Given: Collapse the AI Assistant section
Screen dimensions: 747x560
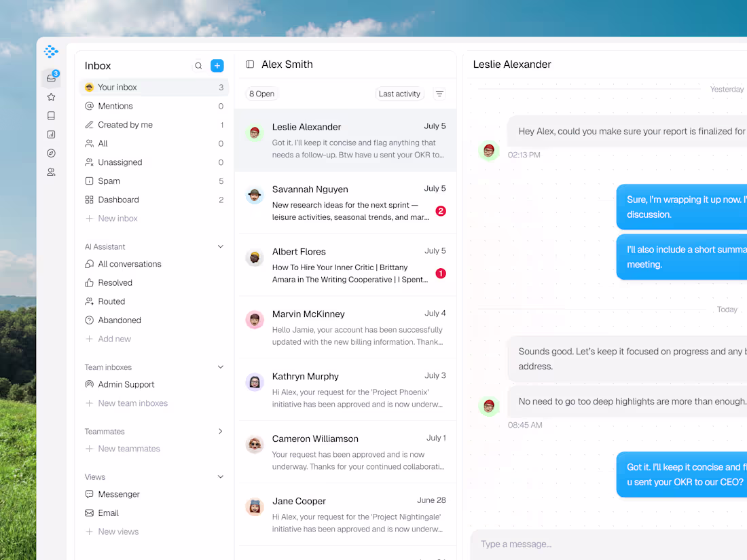Looking at the screenshot, I should coord(219,246).
